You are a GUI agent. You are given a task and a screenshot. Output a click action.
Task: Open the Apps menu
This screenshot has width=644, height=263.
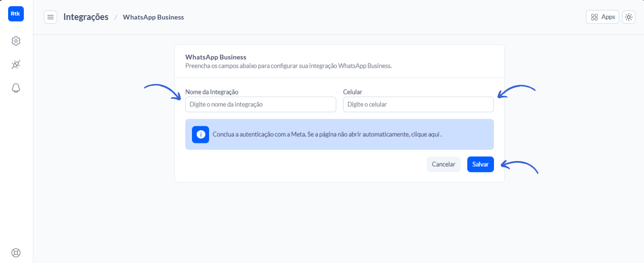(603, 17)
